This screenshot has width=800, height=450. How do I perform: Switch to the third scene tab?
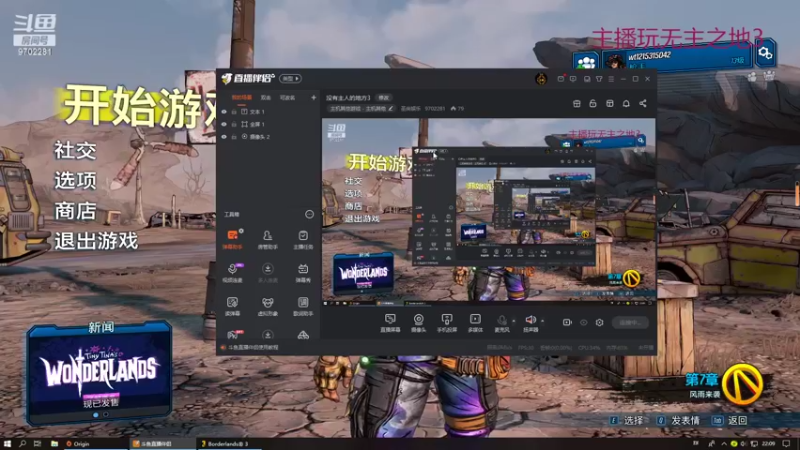[287, 97]
